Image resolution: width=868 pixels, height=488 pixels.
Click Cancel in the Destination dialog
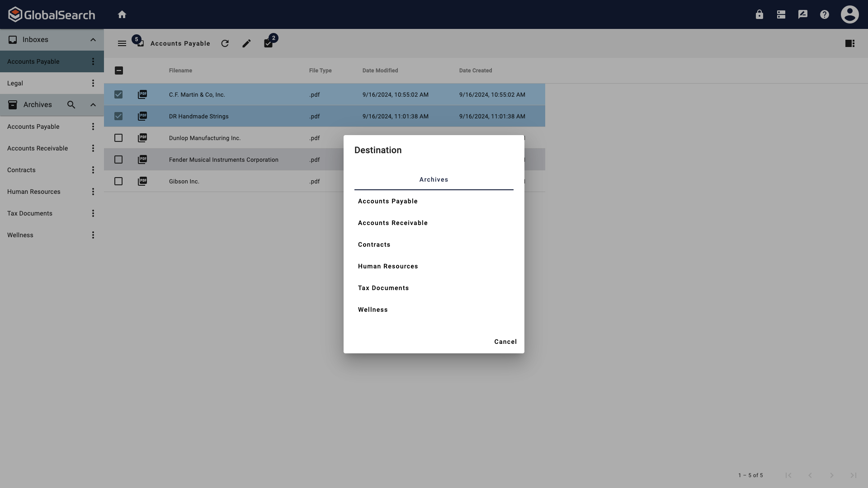click(505, 342)
